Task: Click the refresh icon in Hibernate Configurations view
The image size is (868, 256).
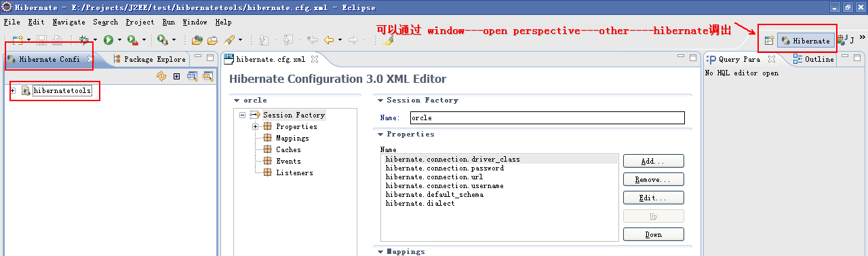Action: coord(161,76)
